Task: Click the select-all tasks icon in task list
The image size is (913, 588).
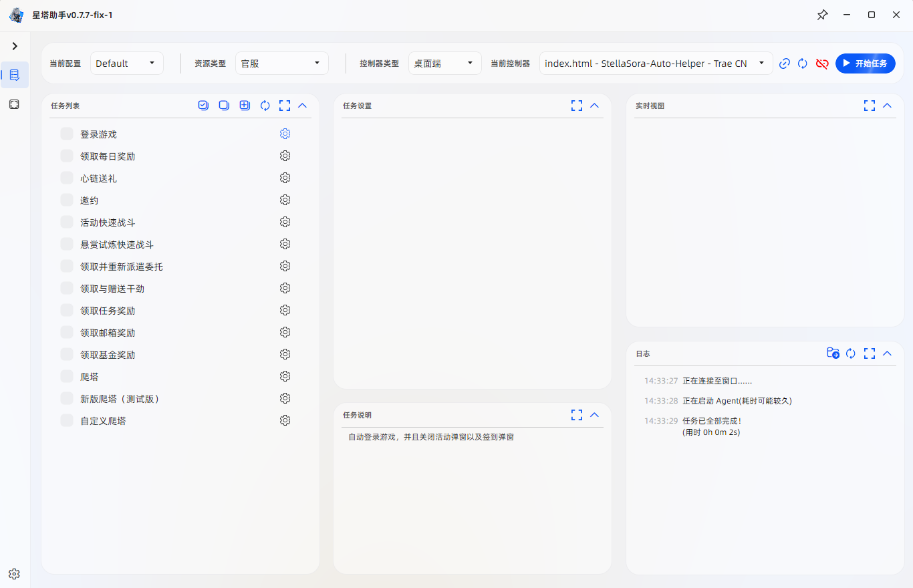Action: point(203,106)
